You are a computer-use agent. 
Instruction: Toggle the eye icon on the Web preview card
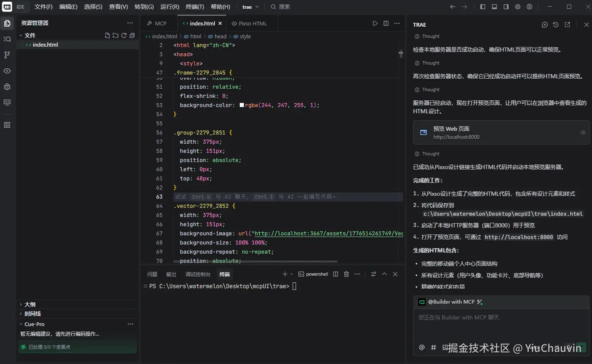(x=583, y=132)
